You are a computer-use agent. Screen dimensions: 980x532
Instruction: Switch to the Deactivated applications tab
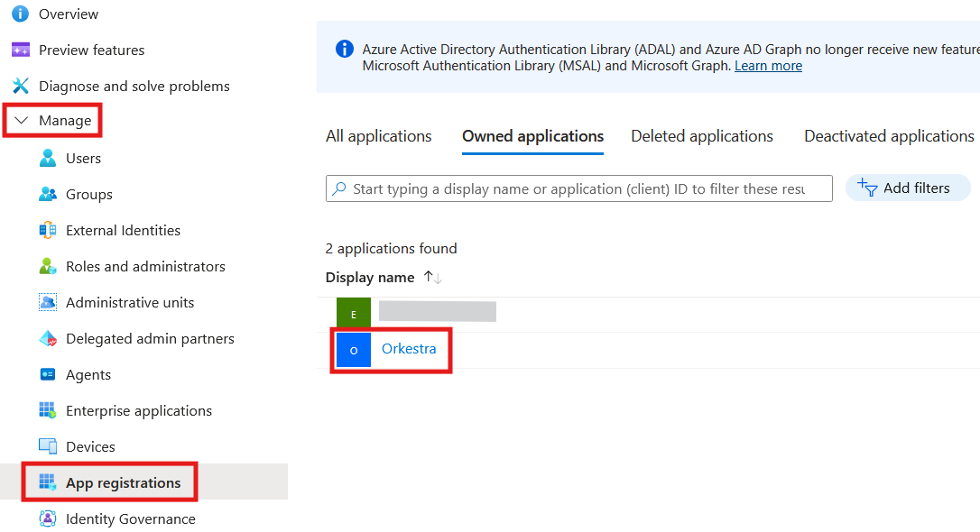pos(889,136)
